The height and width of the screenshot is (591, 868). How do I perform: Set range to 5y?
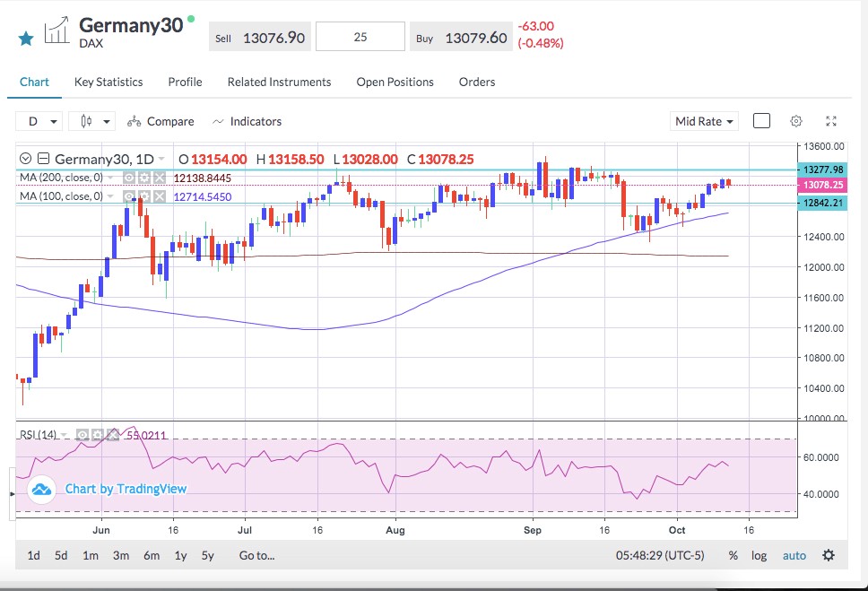coord(208,555)
